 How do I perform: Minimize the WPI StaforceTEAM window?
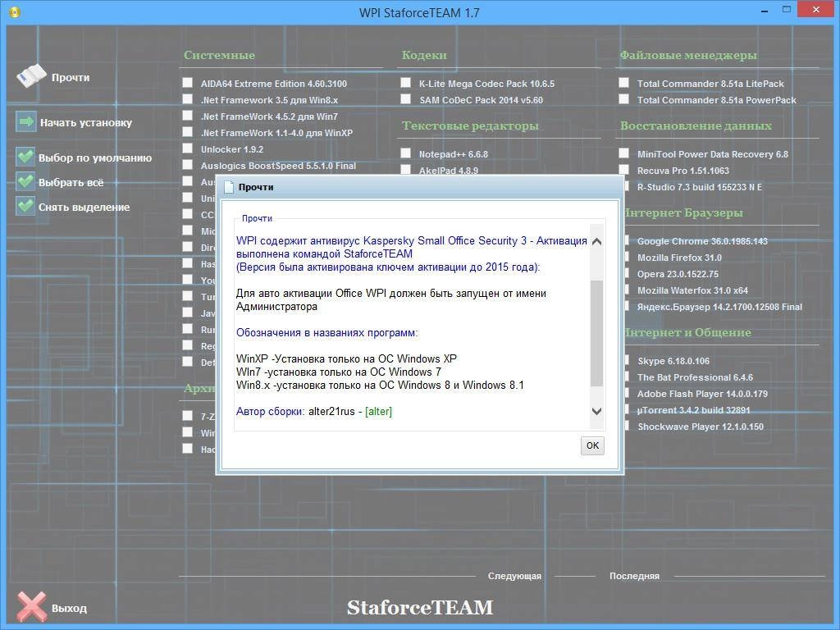tap(765, 10)
